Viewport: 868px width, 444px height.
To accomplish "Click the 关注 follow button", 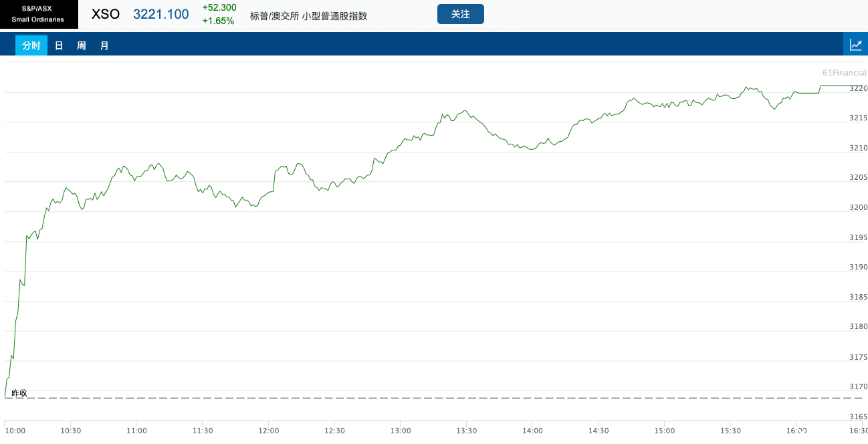I will coord(460,14).
